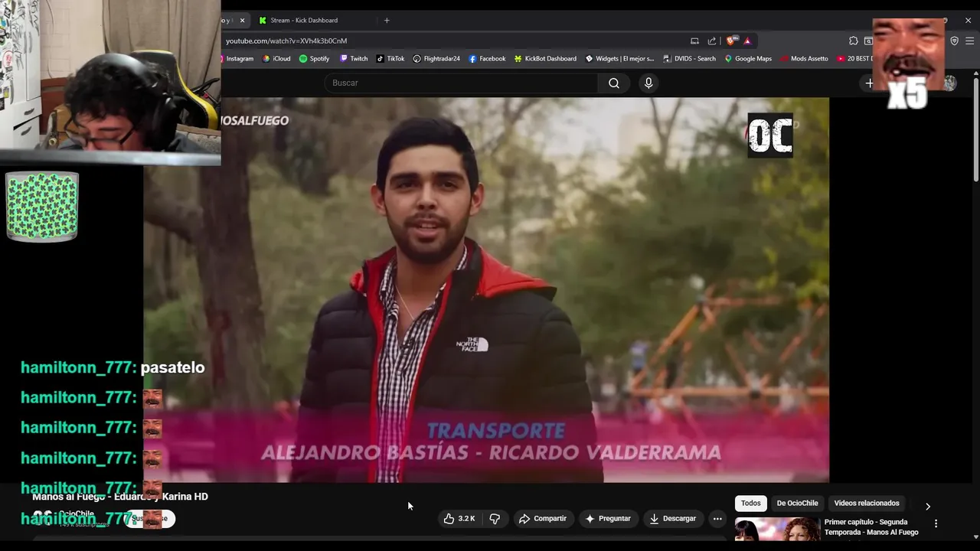Viewport: 980px width, 551px height.
Task: Open Primer capítulo - Segunda Temporada title link
Action: coord(871,527)
